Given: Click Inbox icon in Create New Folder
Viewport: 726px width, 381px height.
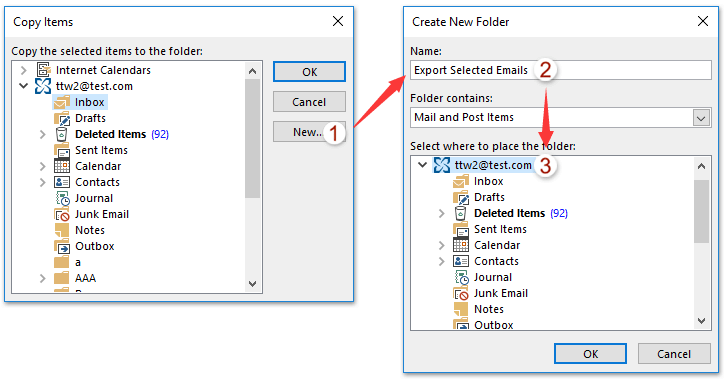Looking at the screenshot, I should [x=461, y=181].
